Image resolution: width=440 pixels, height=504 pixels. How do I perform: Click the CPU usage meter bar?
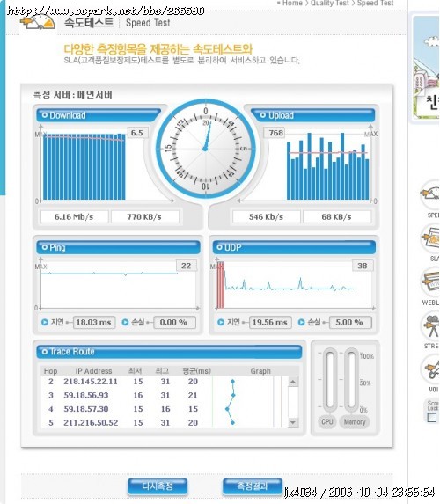pyautogui.click(x=330, y=380)
